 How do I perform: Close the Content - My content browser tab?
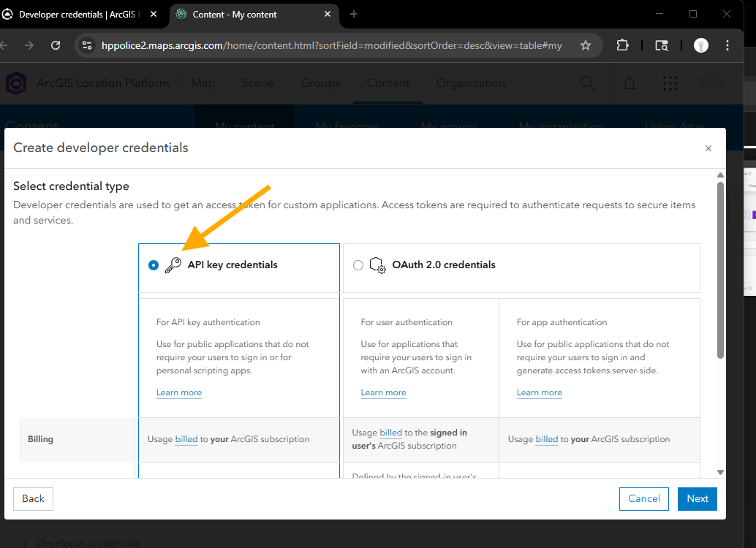(x=328, y=15)
